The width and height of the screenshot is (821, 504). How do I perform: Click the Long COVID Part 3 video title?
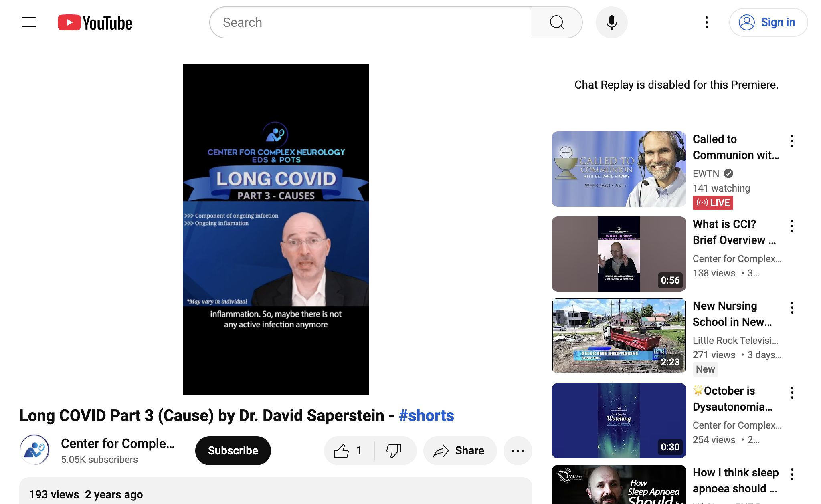click(237, 416)
